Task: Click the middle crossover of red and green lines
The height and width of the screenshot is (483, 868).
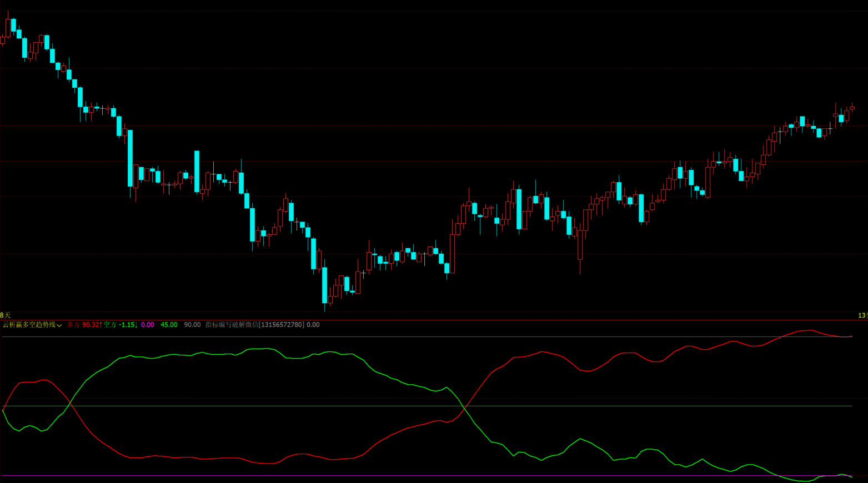Action: pyautogui.click(x=464, y=407)
